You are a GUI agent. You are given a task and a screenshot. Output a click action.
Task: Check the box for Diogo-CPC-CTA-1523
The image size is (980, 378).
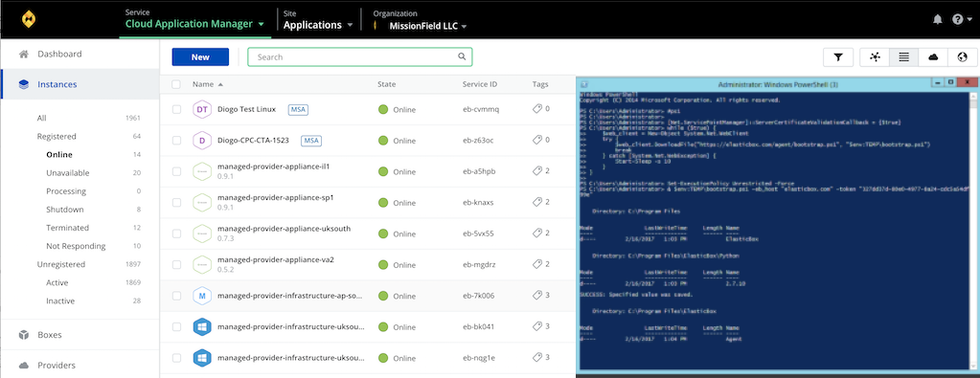pos(176,141)
